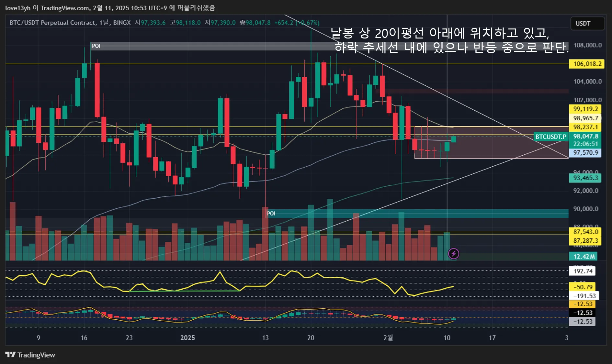Click the annotation line starting 날봉 상 20이평선

point(440,33)
